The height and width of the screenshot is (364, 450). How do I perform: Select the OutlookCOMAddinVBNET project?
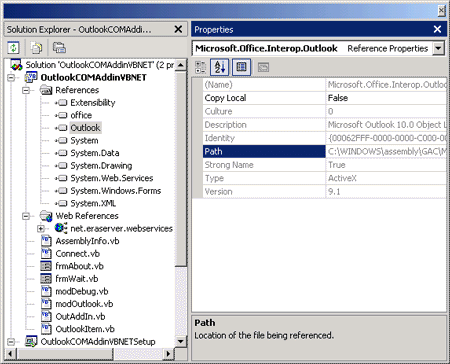93,78
